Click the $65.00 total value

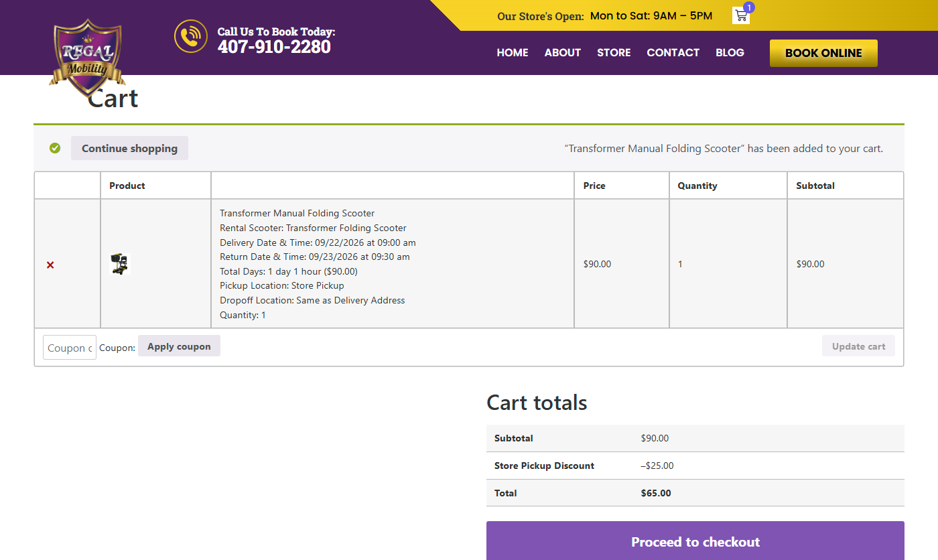coord(656,493)
